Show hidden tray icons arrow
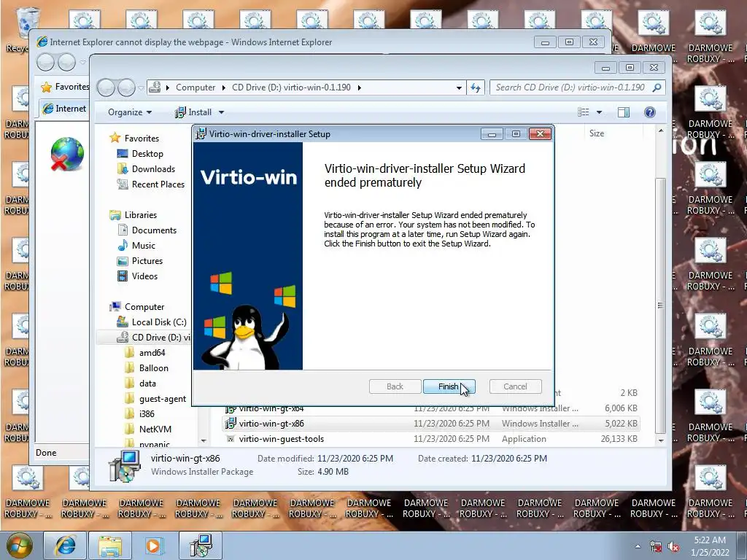This screenshot has width=747, height=560. pos(638,547)
